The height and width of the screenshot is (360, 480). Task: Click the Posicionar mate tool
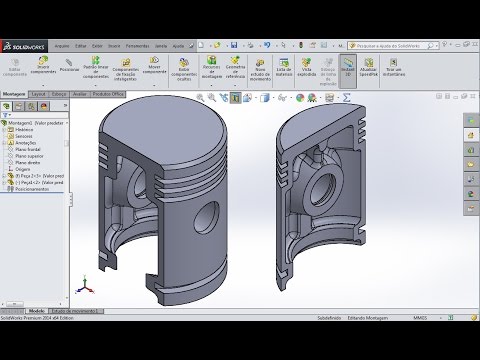point(69,66)
